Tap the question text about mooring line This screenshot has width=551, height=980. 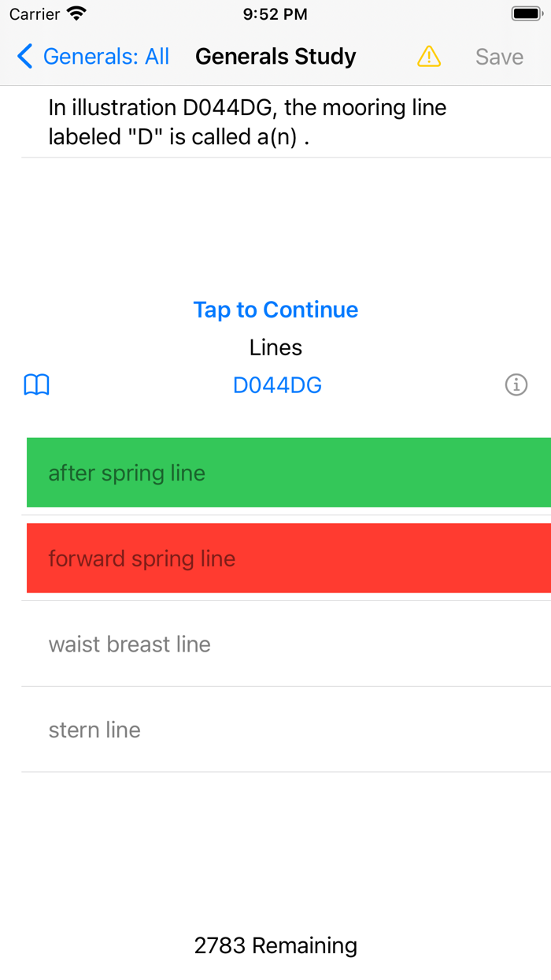pyautogui.click(x=247, y=122)
